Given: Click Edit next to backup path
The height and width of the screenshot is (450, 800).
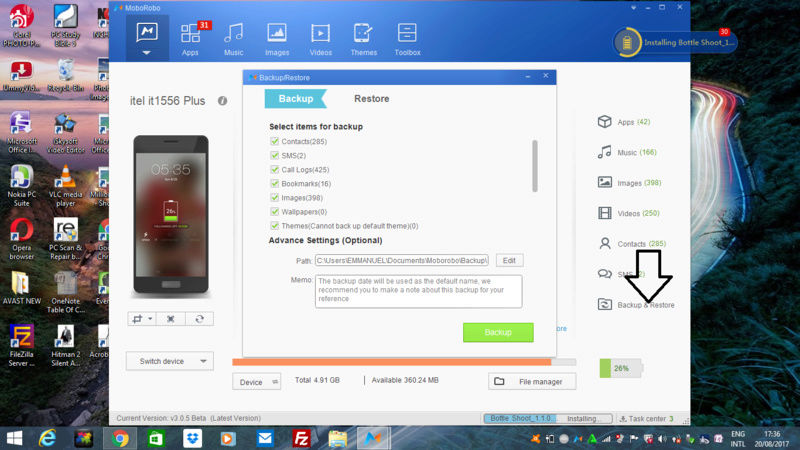Looking at the screenshot, I should coord(509,260).
